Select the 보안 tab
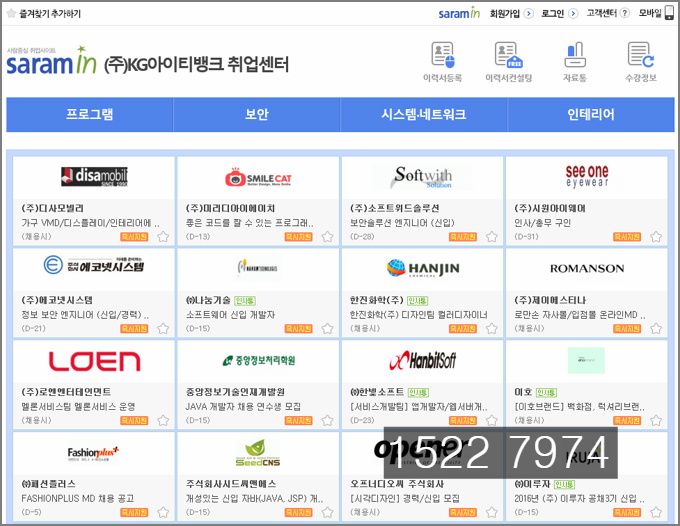The width and height of the screenshot is (680, 526). tap(257, 114)
